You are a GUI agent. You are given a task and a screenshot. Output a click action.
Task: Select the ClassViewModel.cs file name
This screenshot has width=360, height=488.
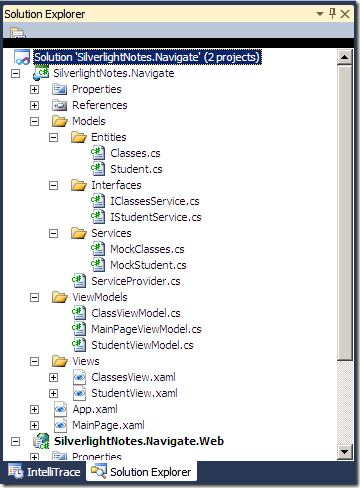136,313
